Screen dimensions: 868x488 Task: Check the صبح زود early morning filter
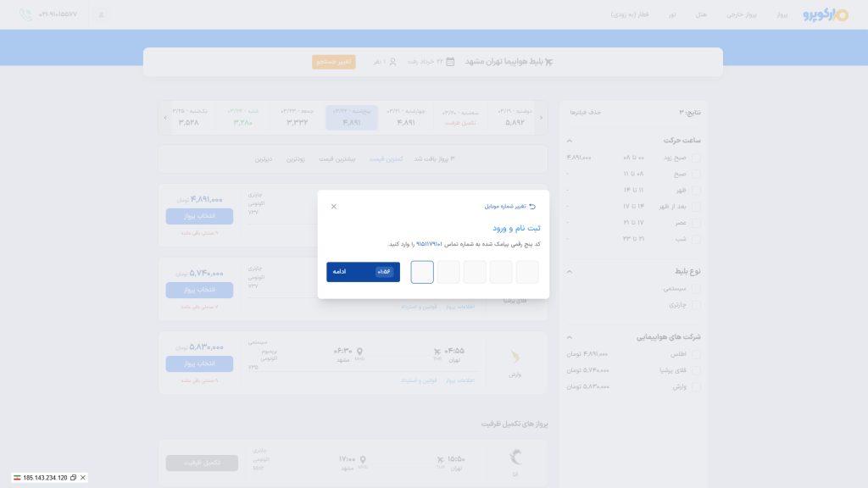(696, 158)
